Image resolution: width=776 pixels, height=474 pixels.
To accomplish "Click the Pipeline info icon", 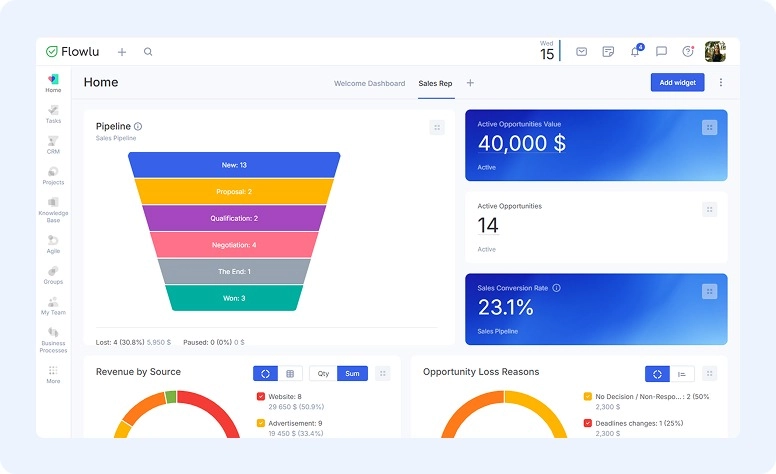I will 138,126.
